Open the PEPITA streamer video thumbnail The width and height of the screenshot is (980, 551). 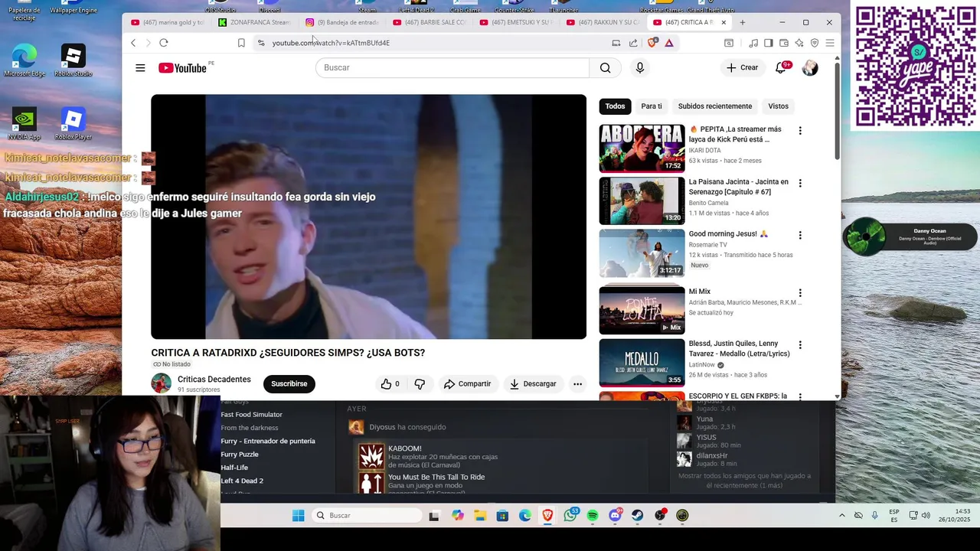(642, 148)
